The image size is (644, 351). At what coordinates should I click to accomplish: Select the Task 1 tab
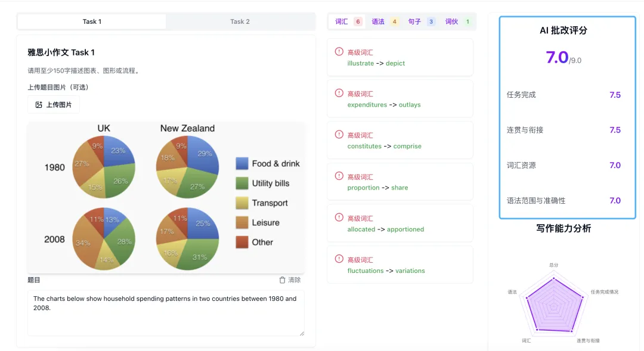92,21
